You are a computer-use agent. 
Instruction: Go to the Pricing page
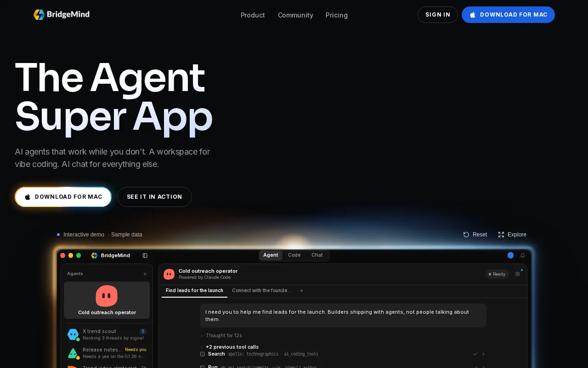coord(337,15)
